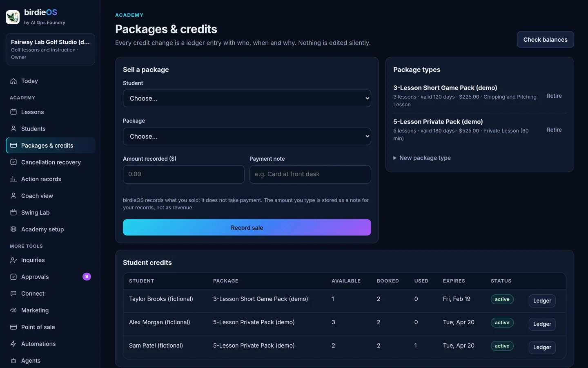Click the Sam Patel (fictional) student name
Viewport: 588px width, 368px height.
point(156,346)
